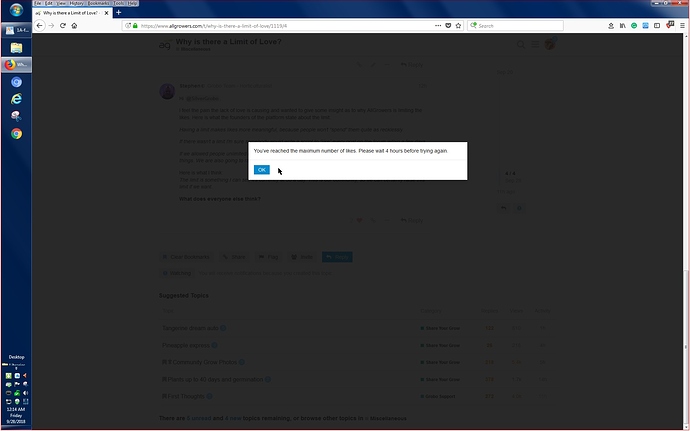Open the Firefox account icon in toolbar
Image resolution: width=690 pixels, height=431 pixels.
pos(611,26)
